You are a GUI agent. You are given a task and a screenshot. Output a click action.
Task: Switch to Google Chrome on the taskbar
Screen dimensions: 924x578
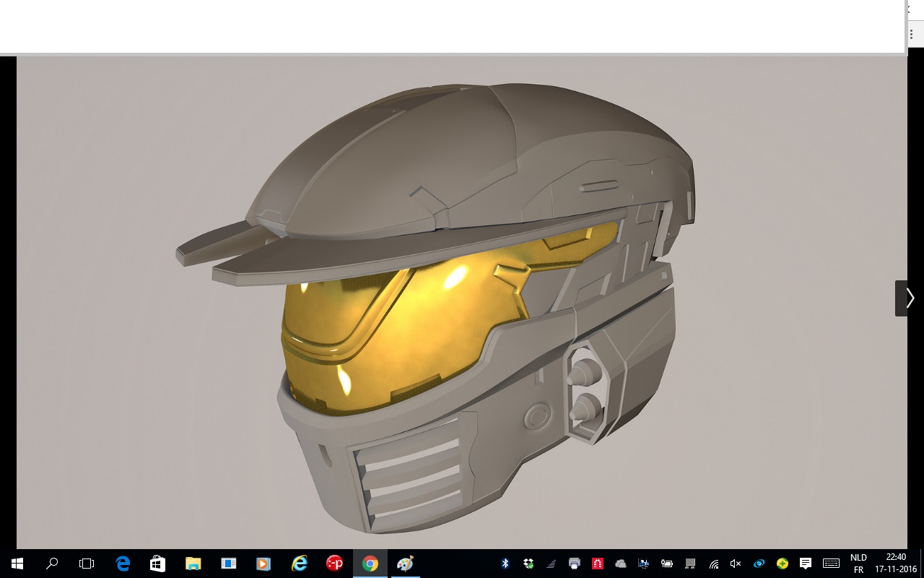pos(370,564)
